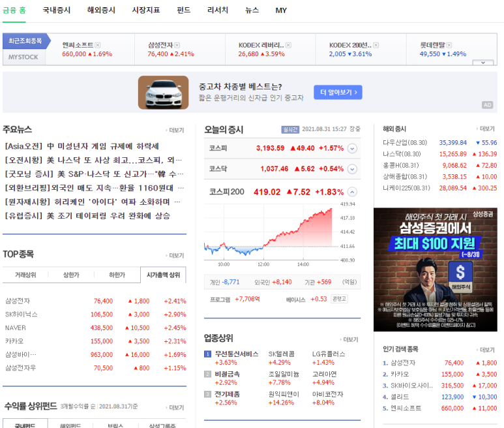The height and width of the screenshot is (428, 504).
Task: Remove KODEX 레버리지 from recent stocks
Action: (288, 45)
